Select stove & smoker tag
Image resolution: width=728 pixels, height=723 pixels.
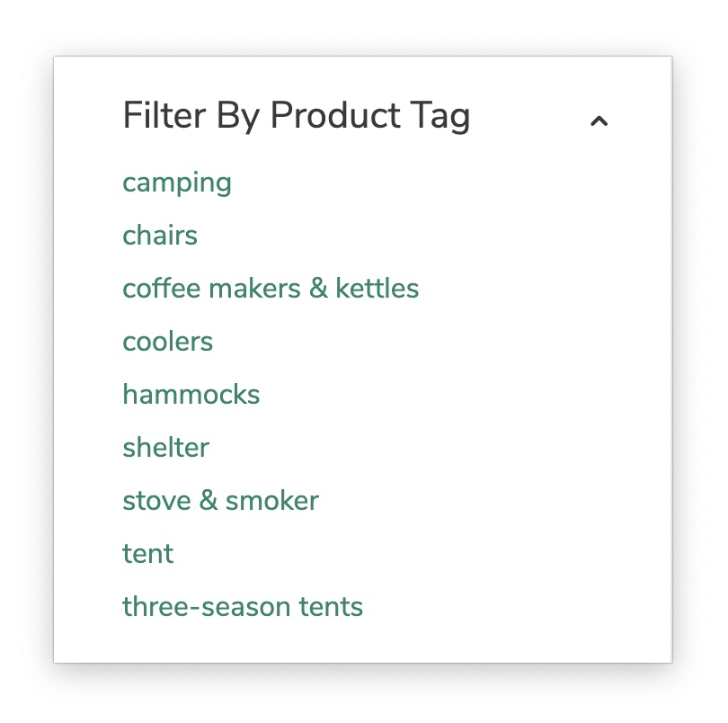pos(220,501)
